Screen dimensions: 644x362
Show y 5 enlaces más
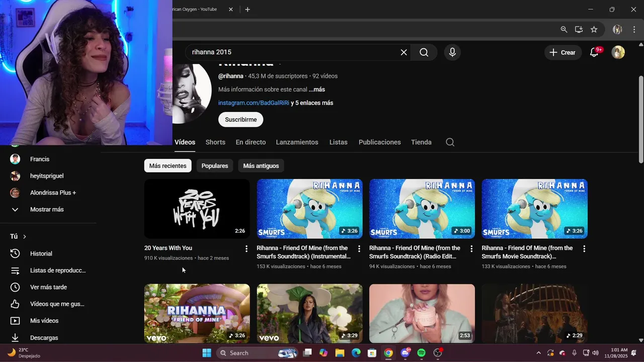tap(312, 103)
